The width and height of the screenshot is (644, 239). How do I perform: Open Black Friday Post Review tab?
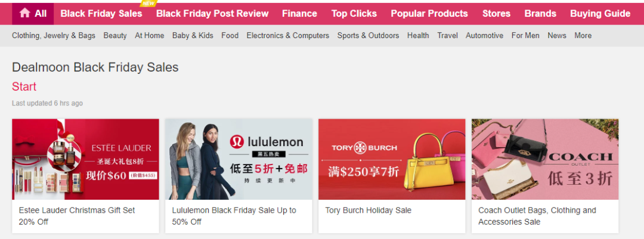pos(212,14)
